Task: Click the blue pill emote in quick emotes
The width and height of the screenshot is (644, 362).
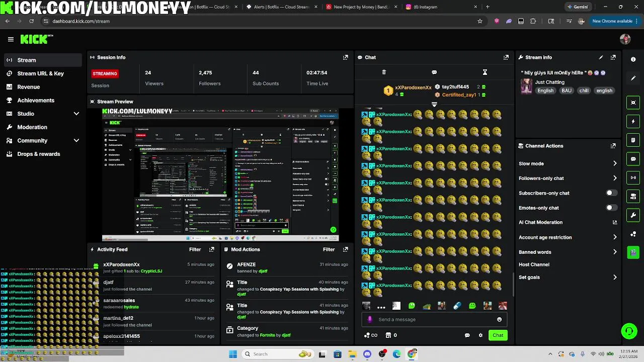Action: click(x=457, y=306)
